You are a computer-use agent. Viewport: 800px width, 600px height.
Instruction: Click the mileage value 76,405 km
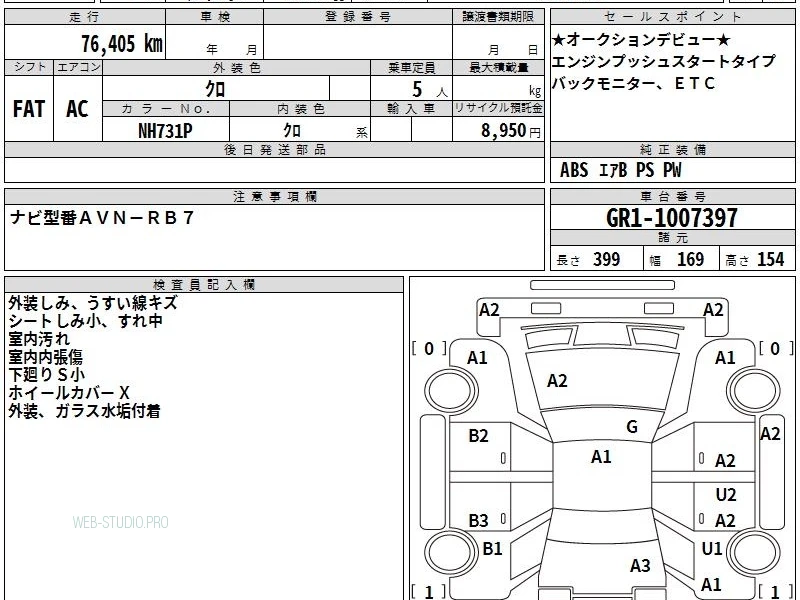(122, 43)
